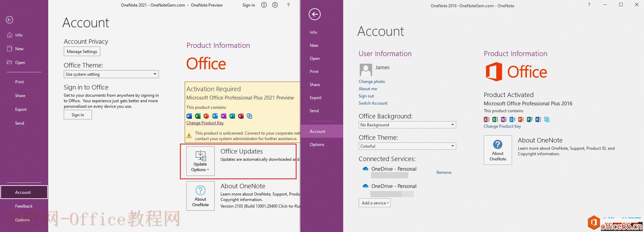Viewport: 644px width, 232px height.
Task: Click the OneNote icon in 2016 product list
Action: pos(504,119)
